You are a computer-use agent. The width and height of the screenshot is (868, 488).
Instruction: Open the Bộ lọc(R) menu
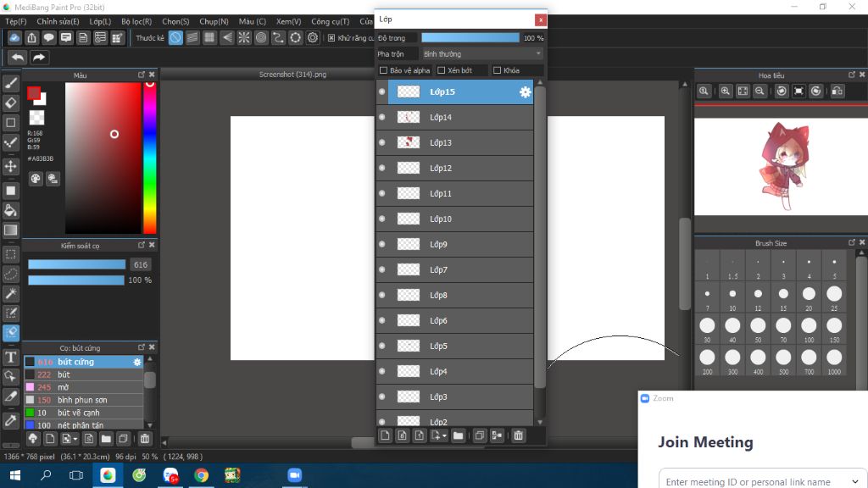[x=136, y=21]
